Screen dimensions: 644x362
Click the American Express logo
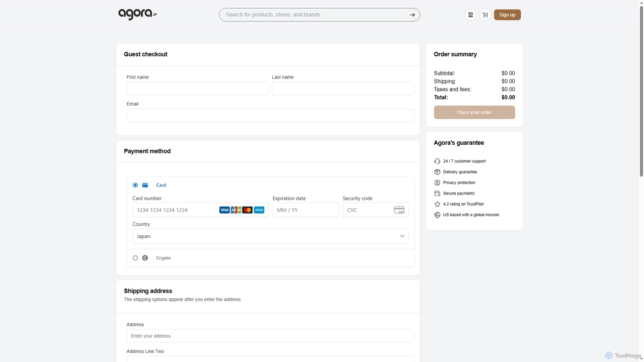(259, 210)
